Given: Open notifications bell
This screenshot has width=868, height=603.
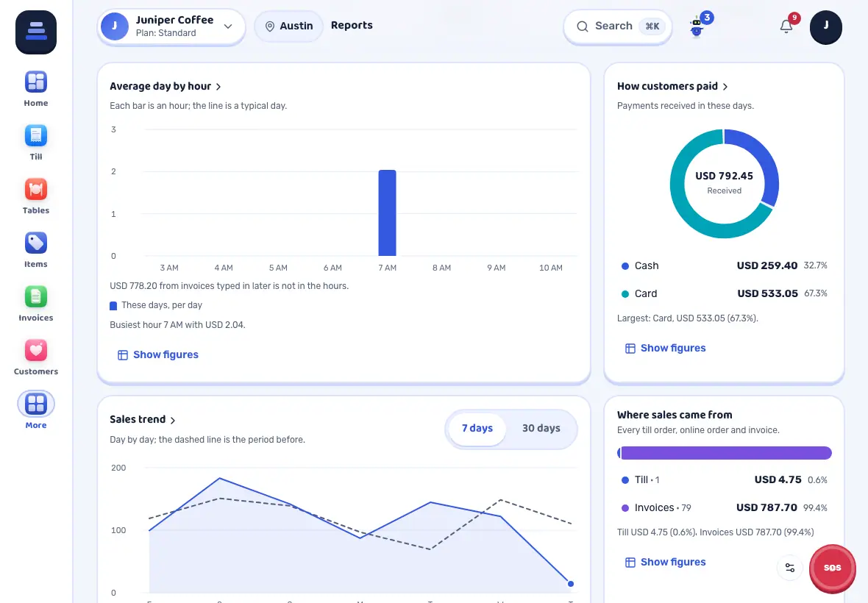Looking at the screenshot, I should (x=786, y=26).
